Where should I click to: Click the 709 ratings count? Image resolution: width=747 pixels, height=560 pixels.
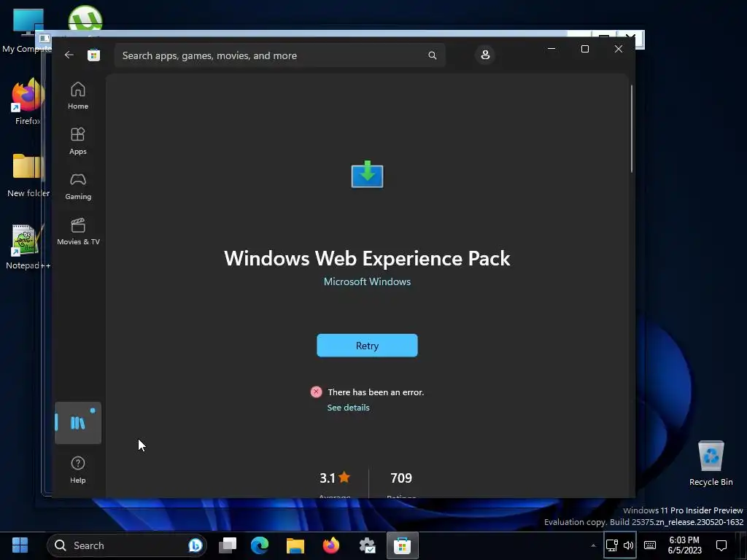[x=401, y=478]
